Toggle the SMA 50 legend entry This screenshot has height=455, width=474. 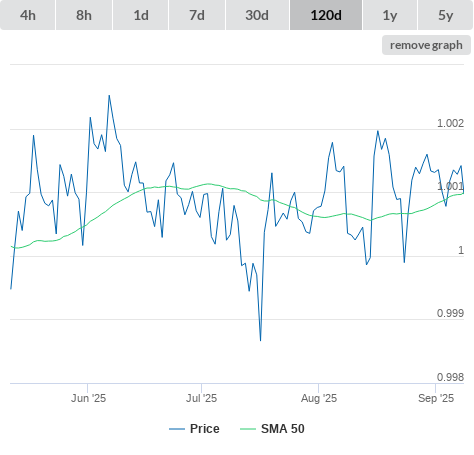pyautogui.click(x=283, y=429)
